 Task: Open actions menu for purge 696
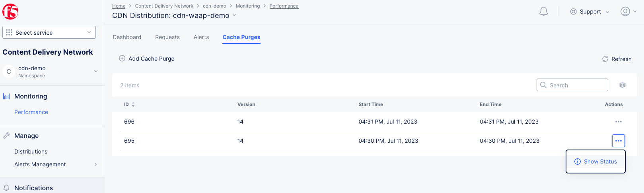[618, 122]
